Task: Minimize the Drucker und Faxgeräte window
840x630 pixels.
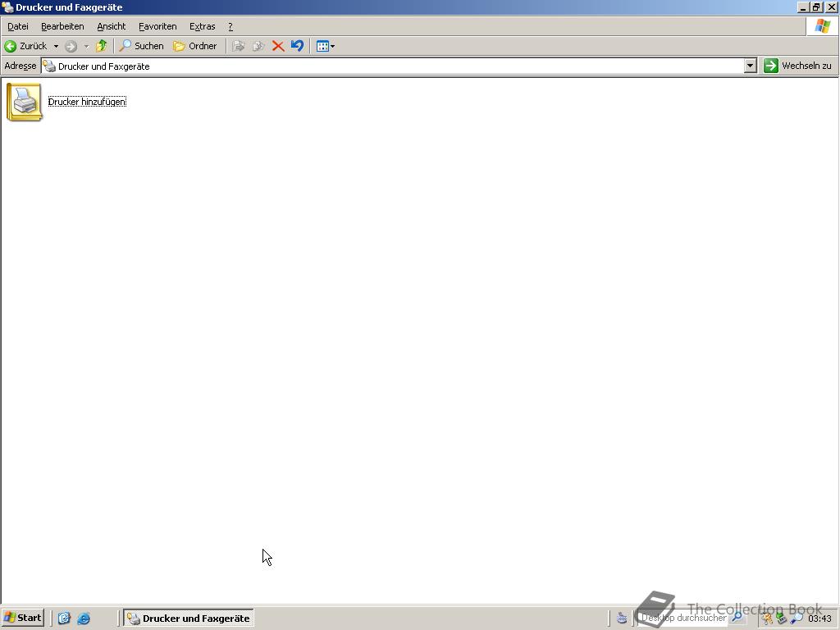Action: 802,7
